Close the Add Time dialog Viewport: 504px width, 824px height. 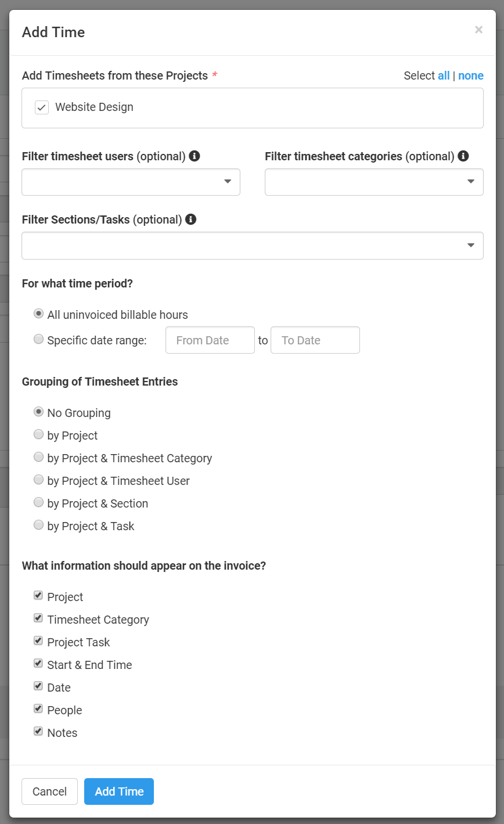coord(478,30)
